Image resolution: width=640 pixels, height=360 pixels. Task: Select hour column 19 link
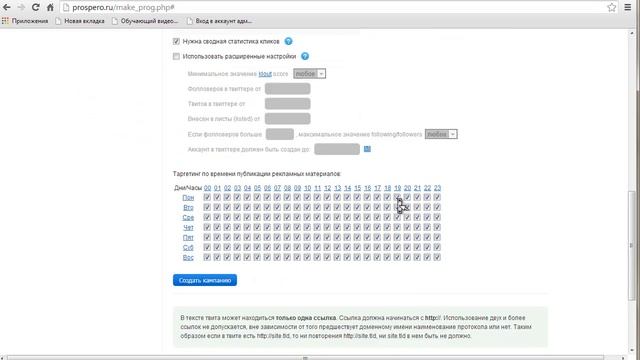click(398, 188)
